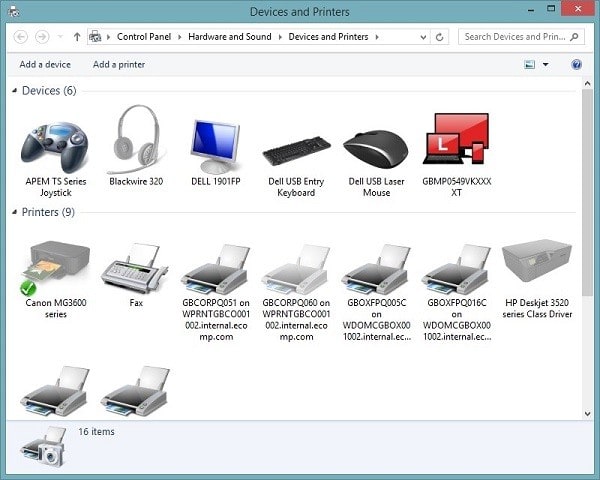Expand arrow before Control Panel breadcrumb
The image size is (600, 480).
pos(108,37)
